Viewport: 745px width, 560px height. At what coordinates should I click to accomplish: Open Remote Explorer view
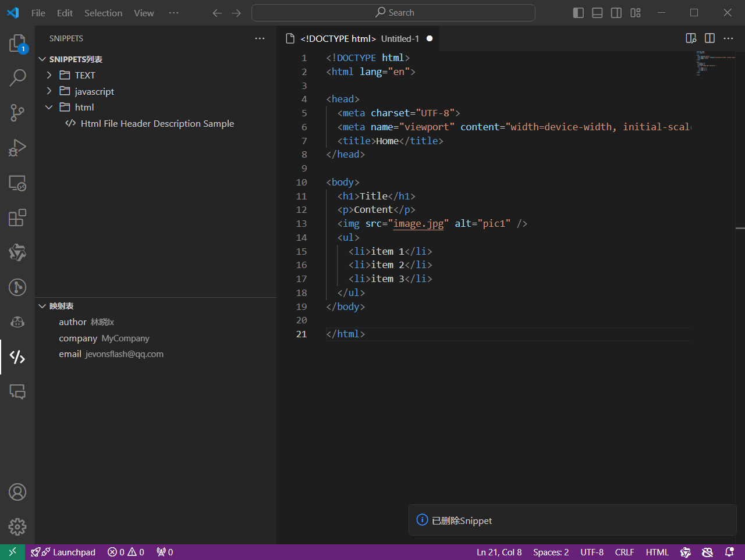[17, 183]
